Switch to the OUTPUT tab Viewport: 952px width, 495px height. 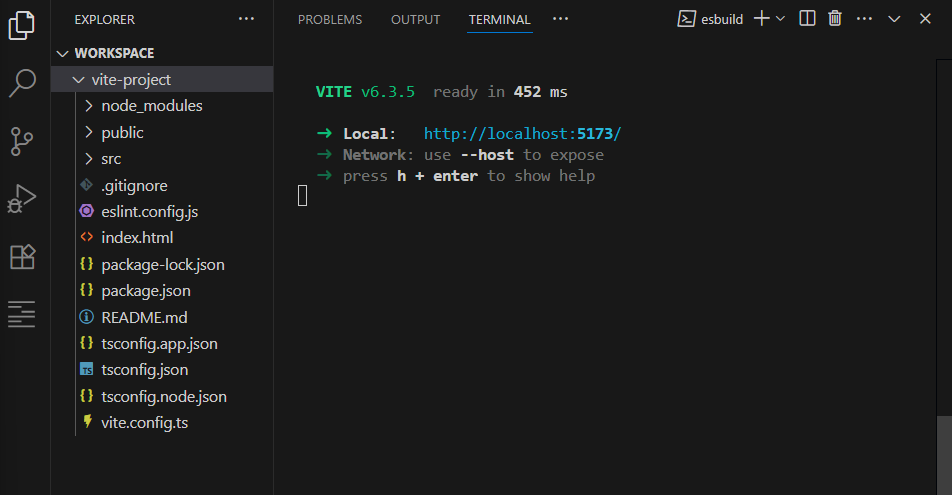tap(415, 19)
